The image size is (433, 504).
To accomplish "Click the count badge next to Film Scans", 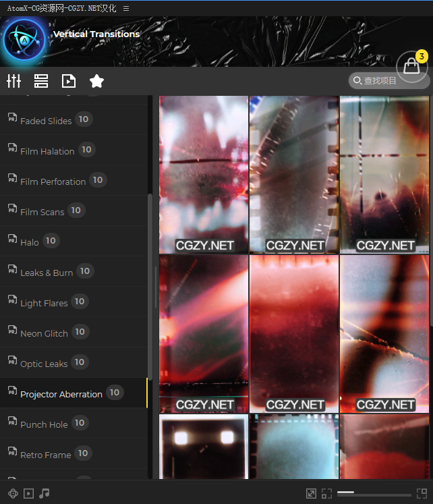I will click(76, 211).
